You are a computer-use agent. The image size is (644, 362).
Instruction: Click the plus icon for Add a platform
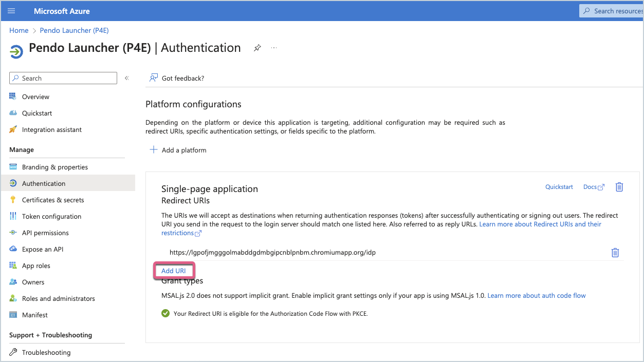(153, 150)
